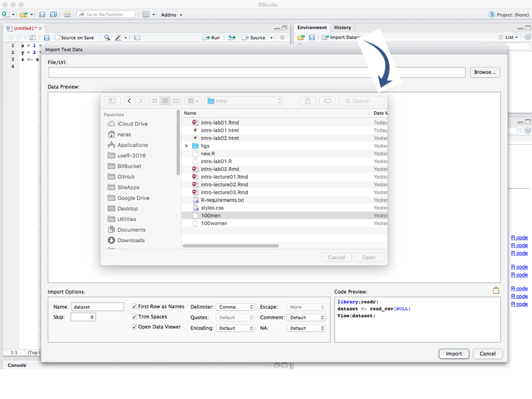Click the Browse... button
The height and width of the screenshot is (399, 532).
(485, 72)
